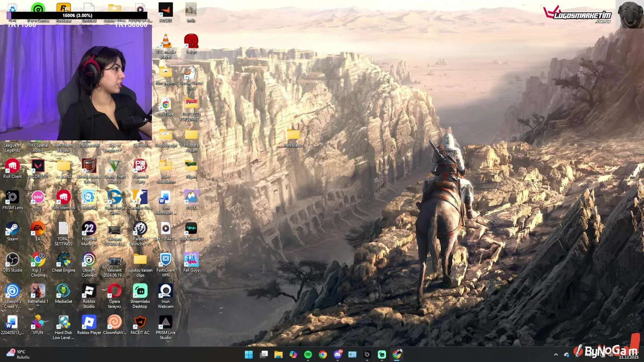The image size is (644, 362).
Task: Open Copilot from the taskbar
Action: pyautogui.click(x=293, y=354)
